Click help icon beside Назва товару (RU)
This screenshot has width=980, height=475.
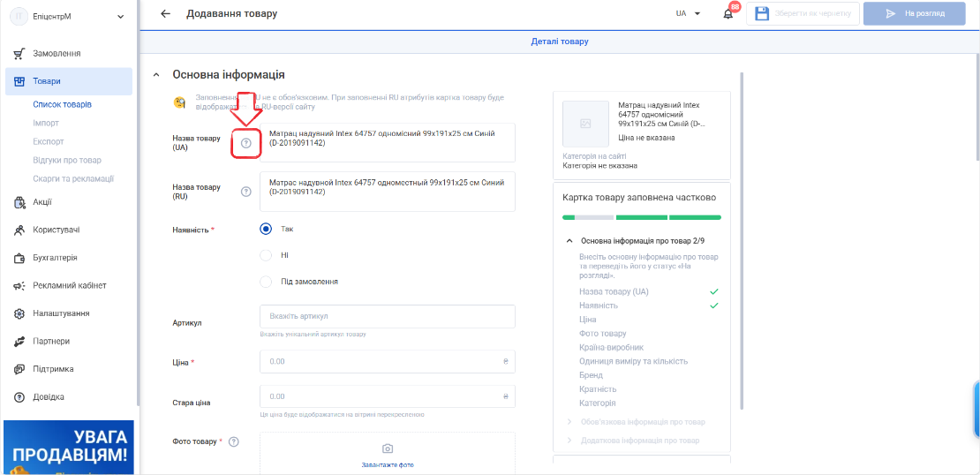[x=245, y=192]
